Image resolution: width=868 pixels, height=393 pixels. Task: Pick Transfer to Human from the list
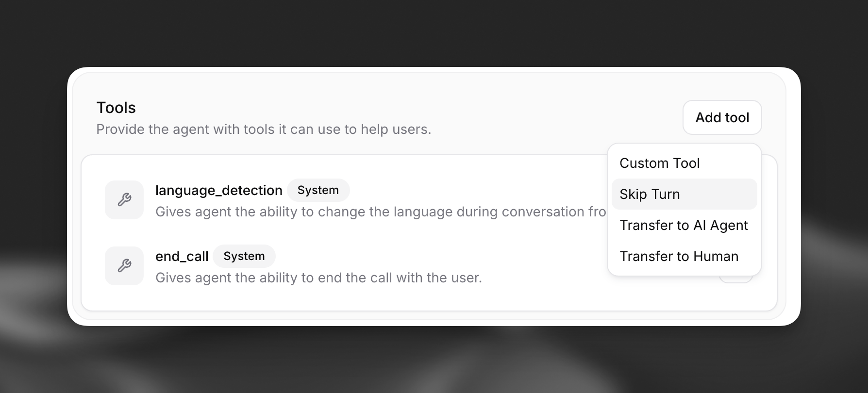pyautogui.click(x=679, y=256)
